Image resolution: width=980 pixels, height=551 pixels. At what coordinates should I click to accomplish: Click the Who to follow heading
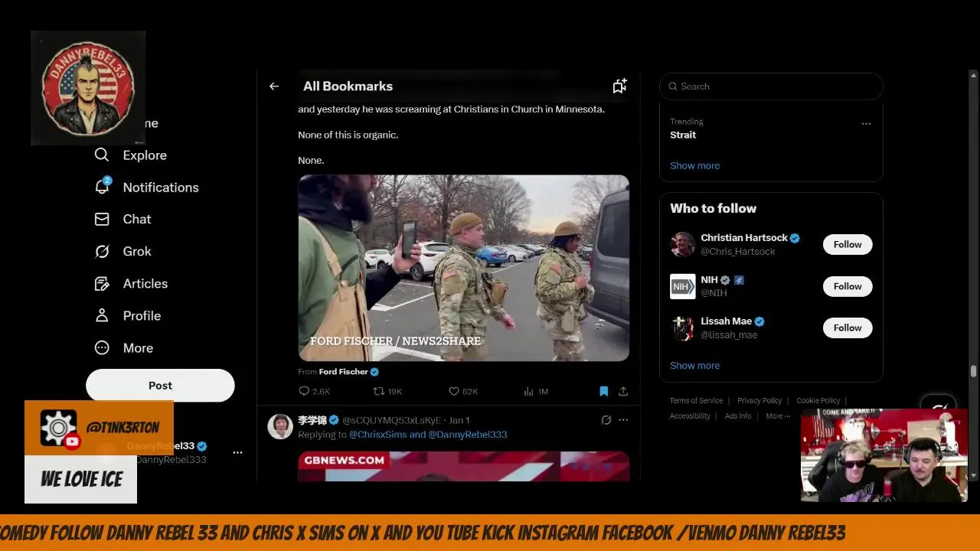point(713,208)
